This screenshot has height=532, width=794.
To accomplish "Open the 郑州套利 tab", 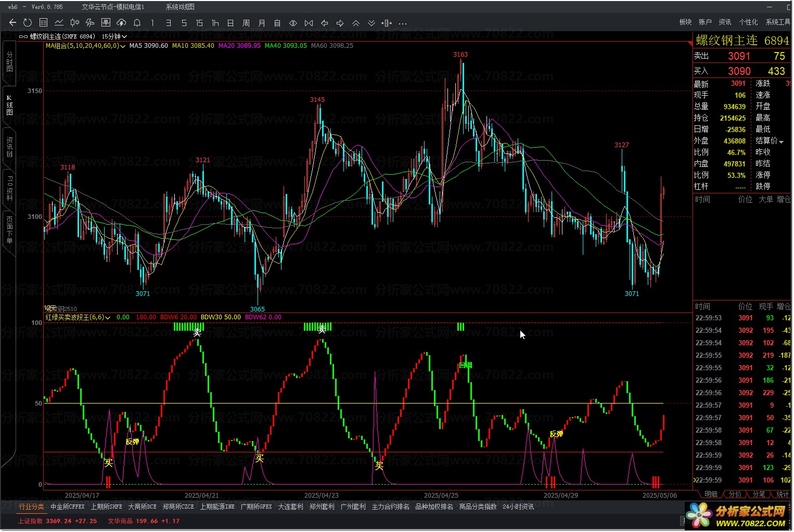I will point(322,507).
